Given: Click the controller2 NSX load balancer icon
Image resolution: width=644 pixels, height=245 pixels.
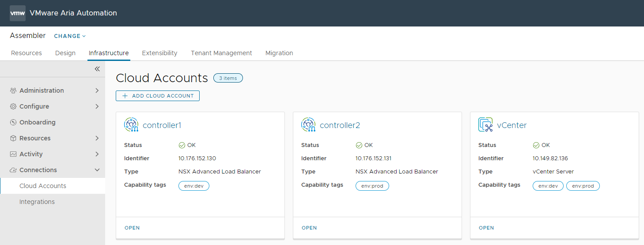Looking at the screenshot, I should click(308, 125).
